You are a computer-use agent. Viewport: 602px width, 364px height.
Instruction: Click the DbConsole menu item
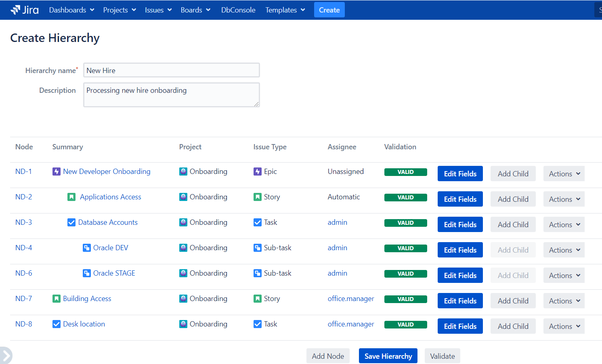[x=238, y=10]
